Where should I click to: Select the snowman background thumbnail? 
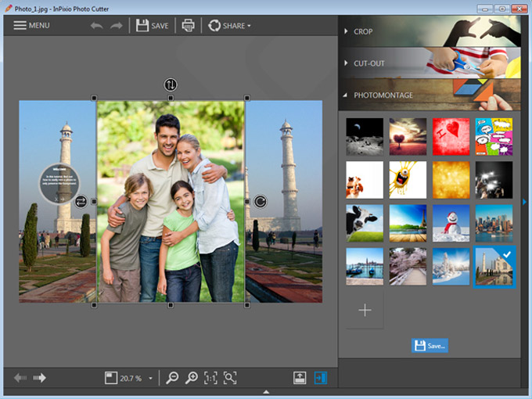click(x=451, y=223)
